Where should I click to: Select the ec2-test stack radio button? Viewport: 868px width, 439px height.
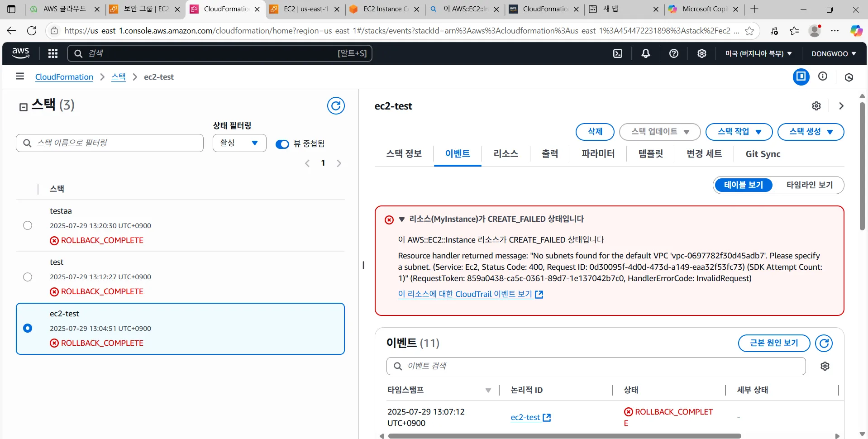(x=28, y=328)
